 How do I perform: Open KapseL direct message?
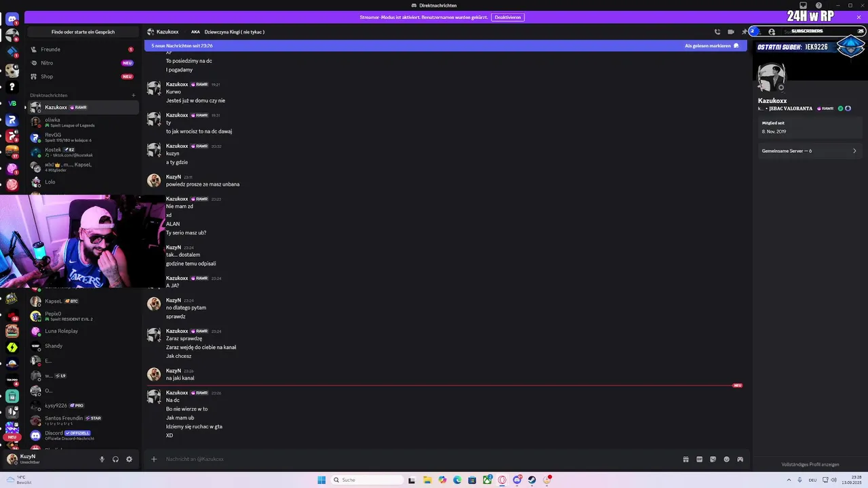(82, 301)
